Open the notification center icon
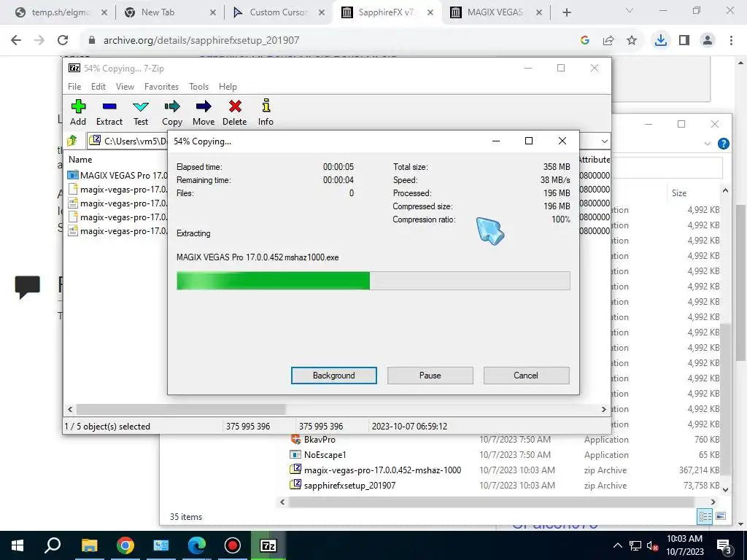This screenshot has height=560, width=747. (x=724, y=546)
